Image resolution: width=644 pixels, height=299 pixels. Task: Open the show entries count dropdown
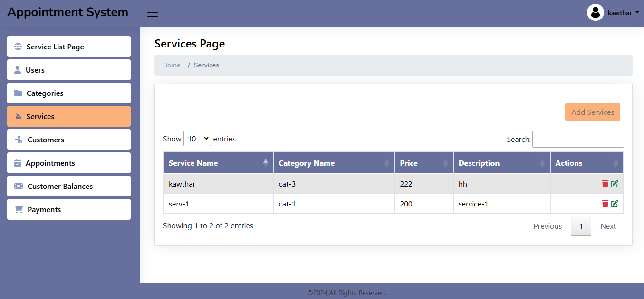(x=197, y=139)
